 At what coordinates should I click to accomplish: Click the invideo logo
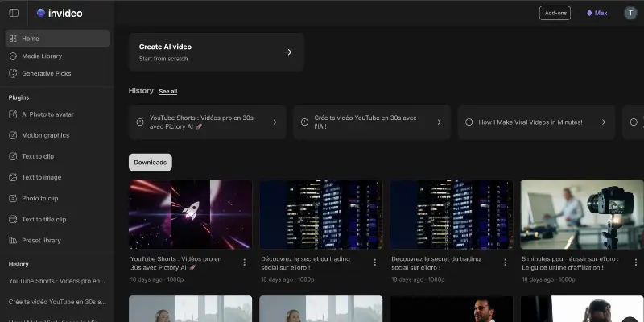[x=60, y=13]
